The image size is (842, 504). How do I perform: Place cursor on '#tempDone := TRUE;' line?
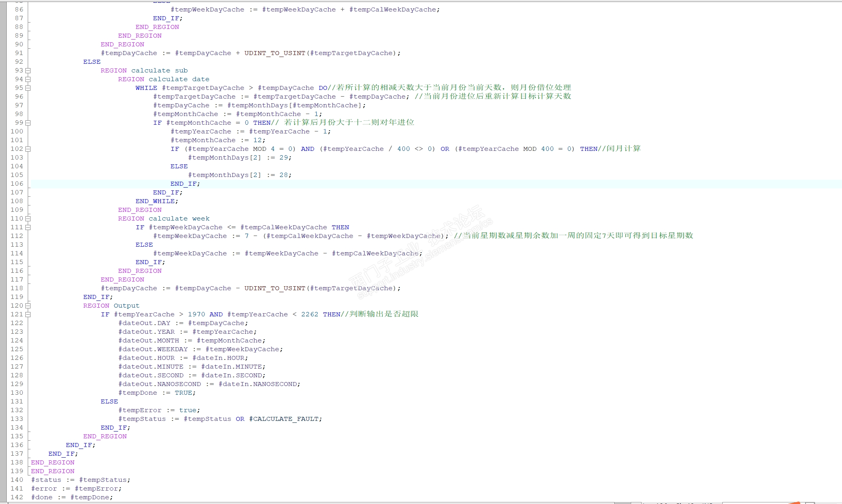coord(157,393)
